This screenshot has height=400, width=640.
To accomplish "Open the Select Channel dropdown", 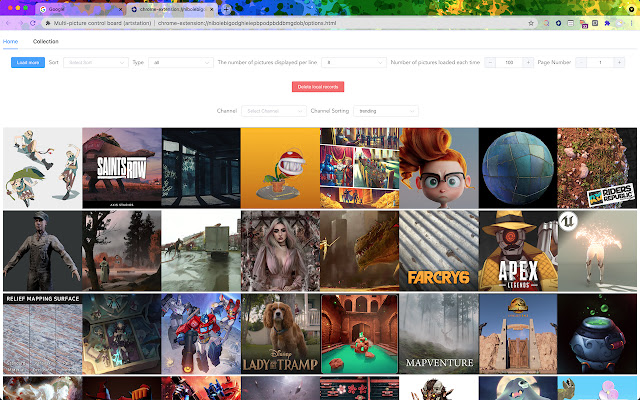I will (x=274, y=111).
